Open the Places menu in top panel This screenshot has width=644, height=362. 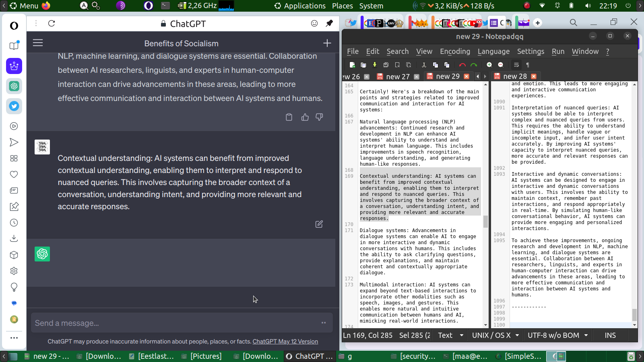(x=343, y=6)
